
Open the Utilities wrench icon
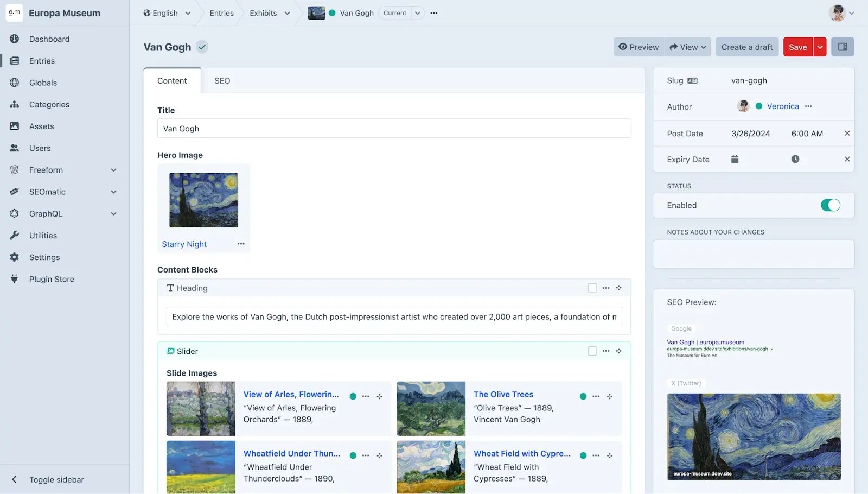[15, 236]
